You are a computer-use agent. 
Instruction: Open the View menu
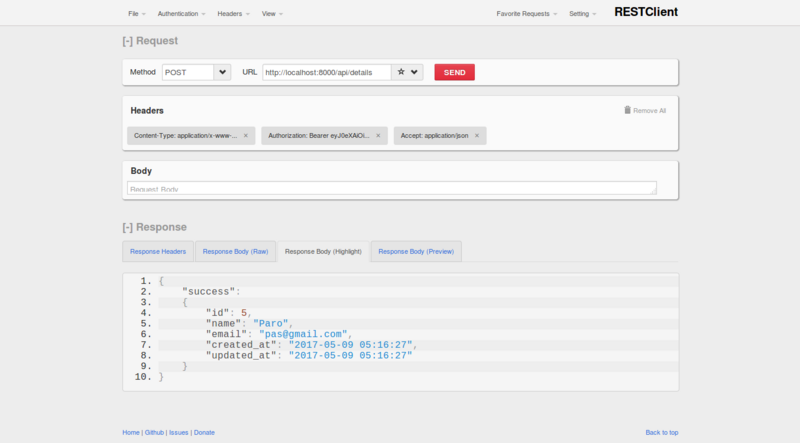(x=272, y=14)
